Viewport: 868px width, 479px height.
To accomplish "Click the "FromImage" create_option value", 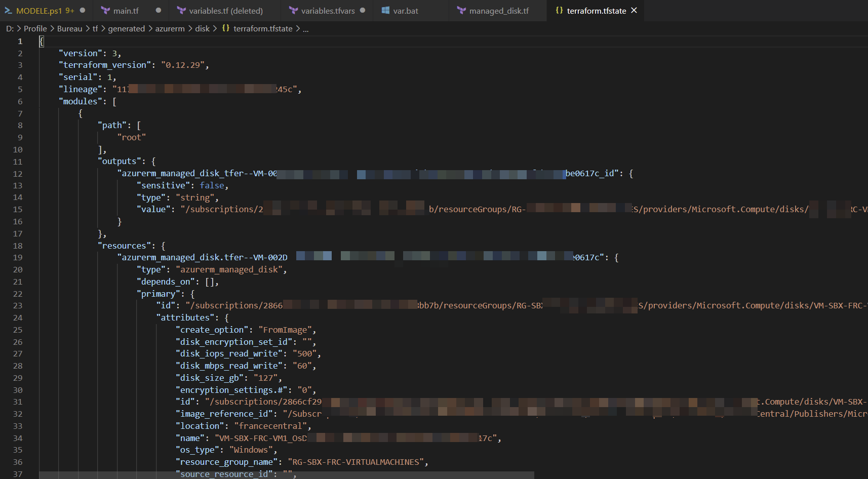I will click(285, 330).
